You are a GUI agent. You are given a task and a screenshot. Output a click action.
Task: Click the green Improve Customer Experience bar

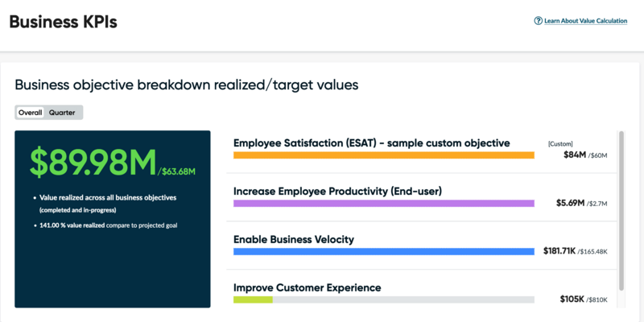253,299
